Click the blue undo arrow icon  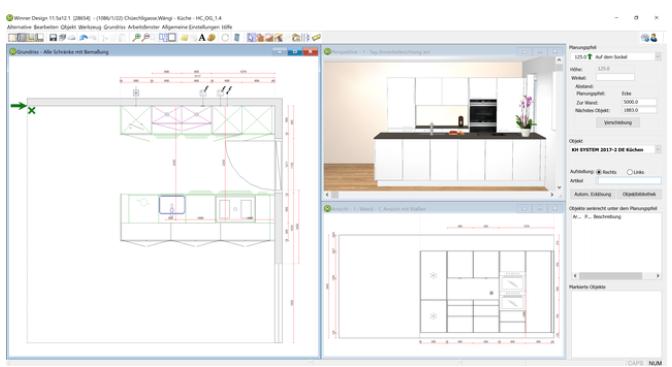coord(84,38)
